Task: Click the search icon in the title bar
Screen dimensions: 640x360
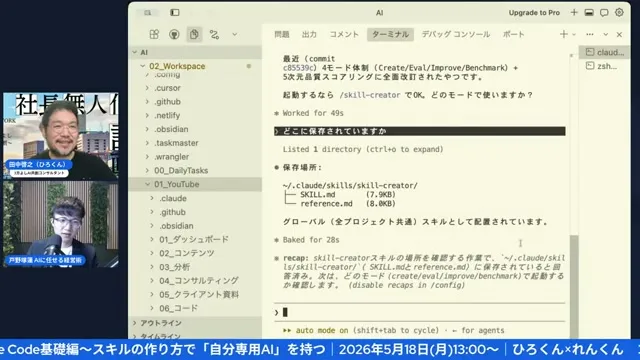Action: 148,13
